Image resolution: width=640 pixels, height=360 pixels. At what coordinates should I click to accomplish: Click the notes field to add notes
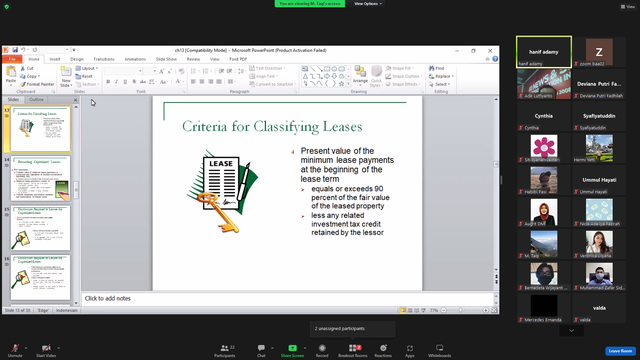point(288,299)
